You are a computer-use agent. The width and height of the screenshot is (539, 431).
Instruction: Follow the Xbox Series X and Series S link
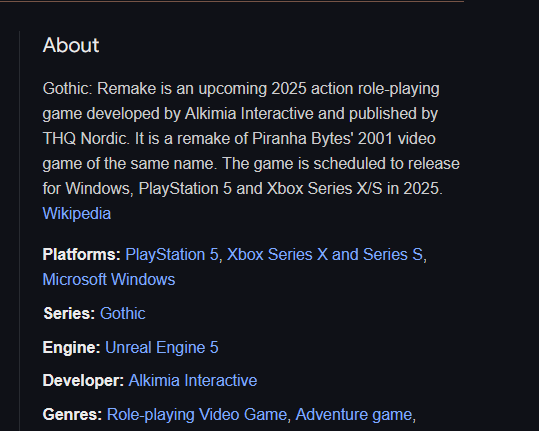pyautogui.click(x=324, y=255)
